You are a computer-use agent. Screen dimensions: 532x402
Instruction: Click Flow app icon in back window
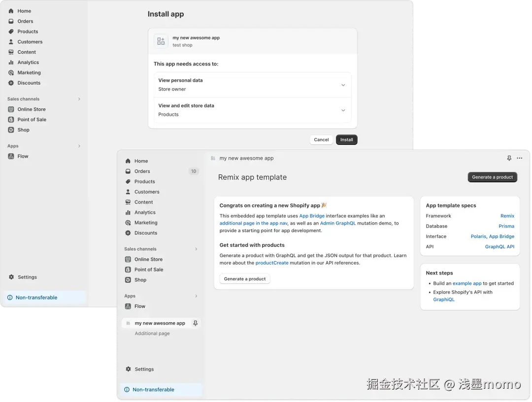tap(11, 156)
